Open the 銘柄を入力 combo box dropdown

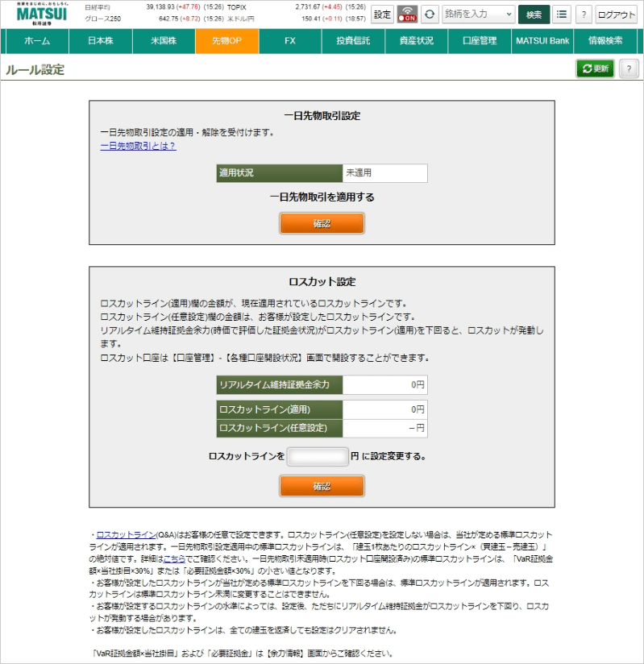tap(478, 15)
